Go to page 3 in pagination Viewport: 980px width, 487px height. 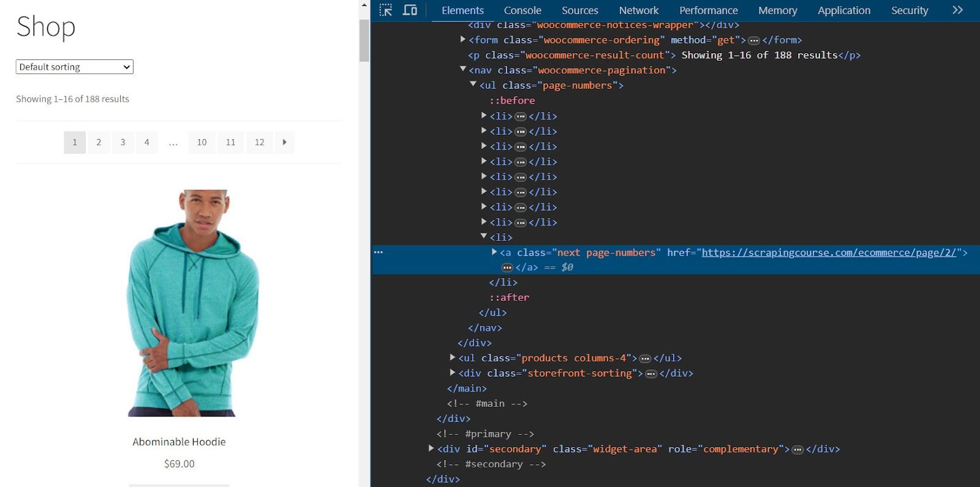coord(123,142)
